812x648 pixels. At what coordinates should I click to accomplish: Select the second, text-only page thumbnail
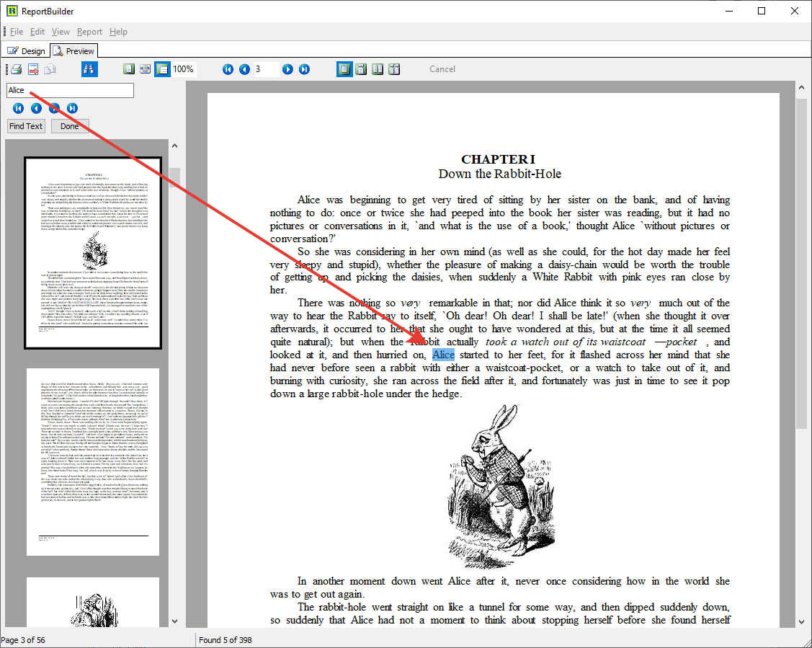click(93, 461)
